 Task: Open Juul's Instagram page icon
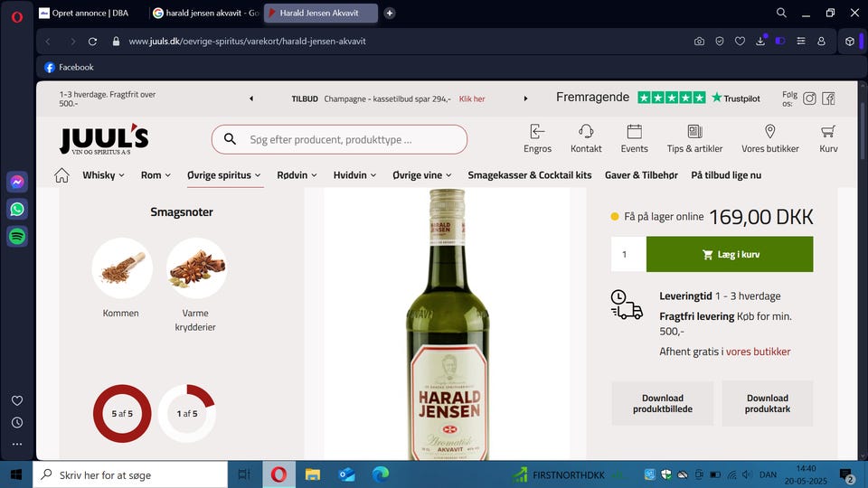(809, 99)
